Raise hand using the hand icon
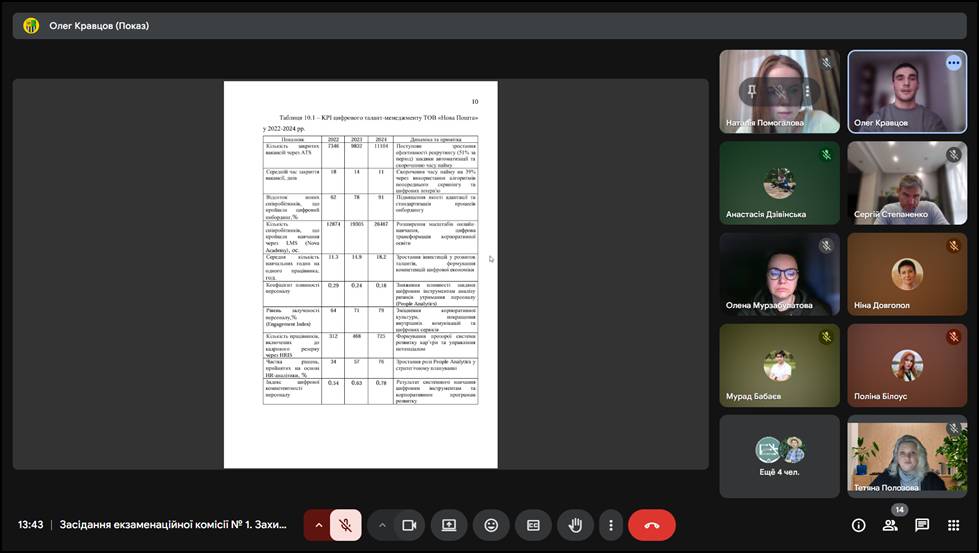 click(575, 525)
